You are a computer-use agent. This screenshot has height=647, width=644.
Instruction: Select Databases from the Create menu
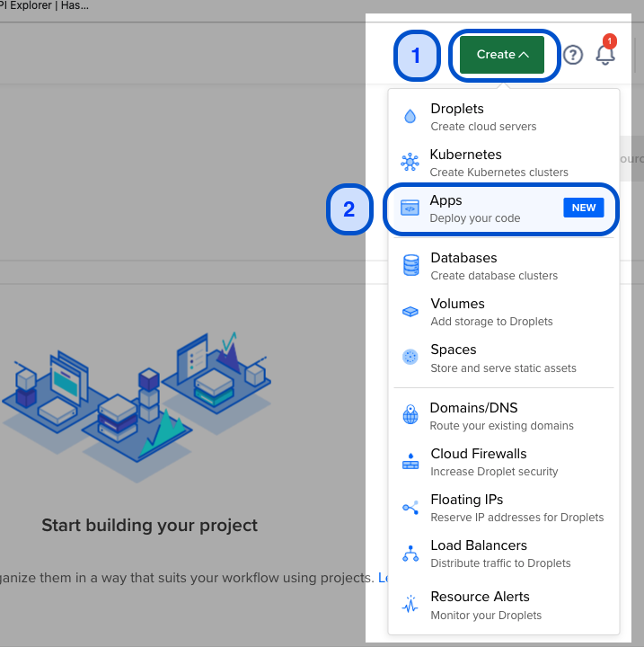pyautogui.click(x=503, y=266)
